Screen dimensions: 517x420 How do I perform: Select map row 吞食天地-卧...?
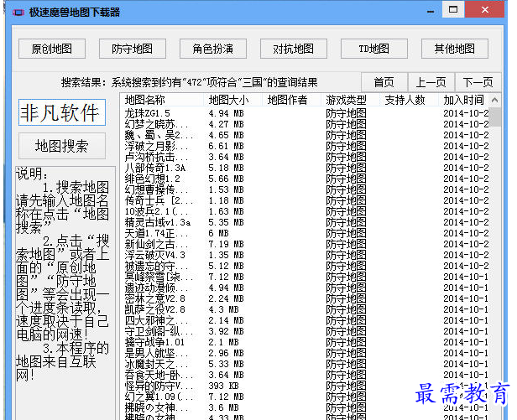click(306, 375)
